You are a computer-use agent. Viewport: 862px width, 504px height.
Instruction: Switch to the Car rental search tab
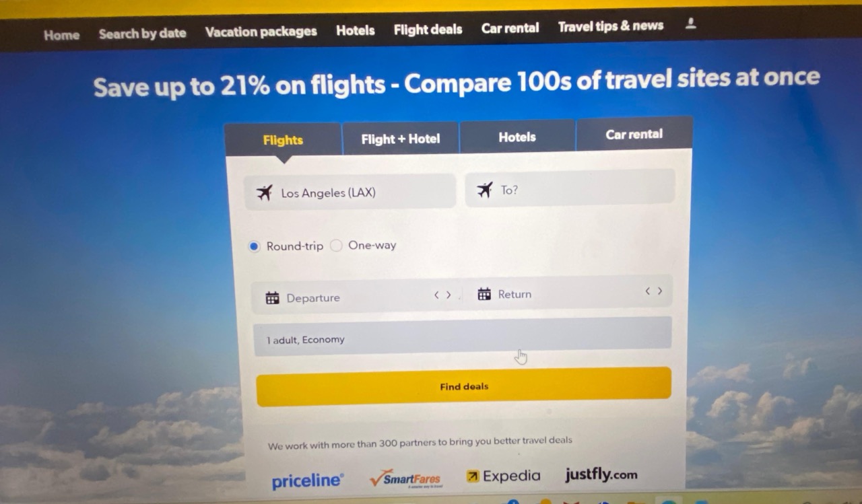[x=634, y=134]
